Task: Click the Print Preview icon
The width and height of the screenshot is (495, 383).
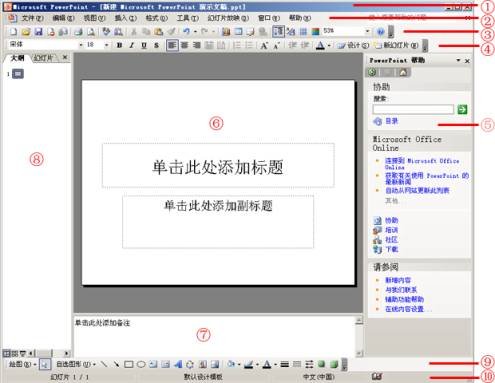Action: pyautogui.click(x=91, y=32)
